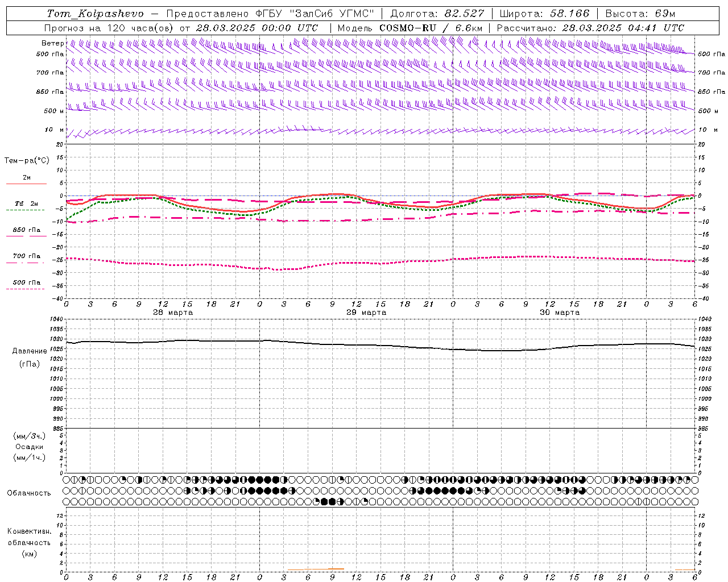Screen dimensions: 728x582
Task: Click the black pressure curve line
Action: coord(380,346)
